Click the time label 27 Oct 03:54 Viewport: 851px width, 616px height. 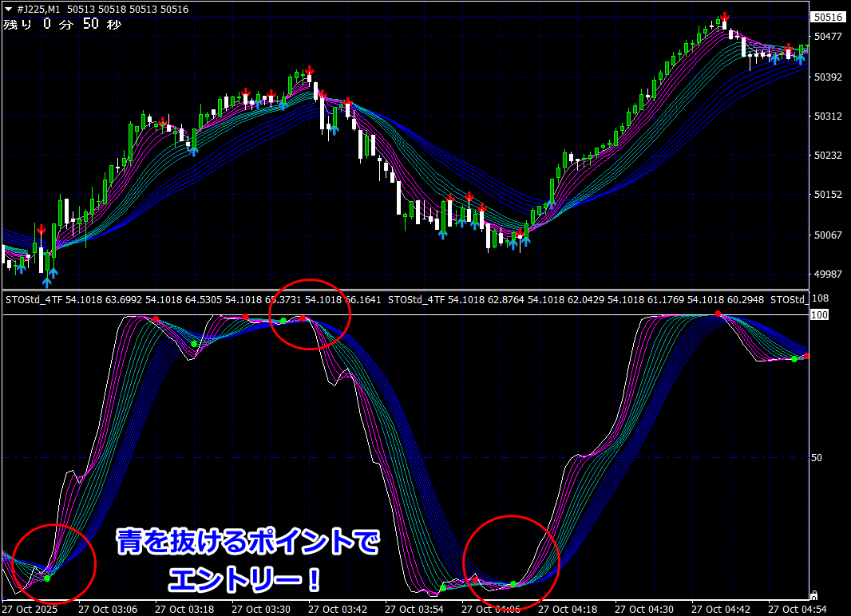(x=414, y=609)
